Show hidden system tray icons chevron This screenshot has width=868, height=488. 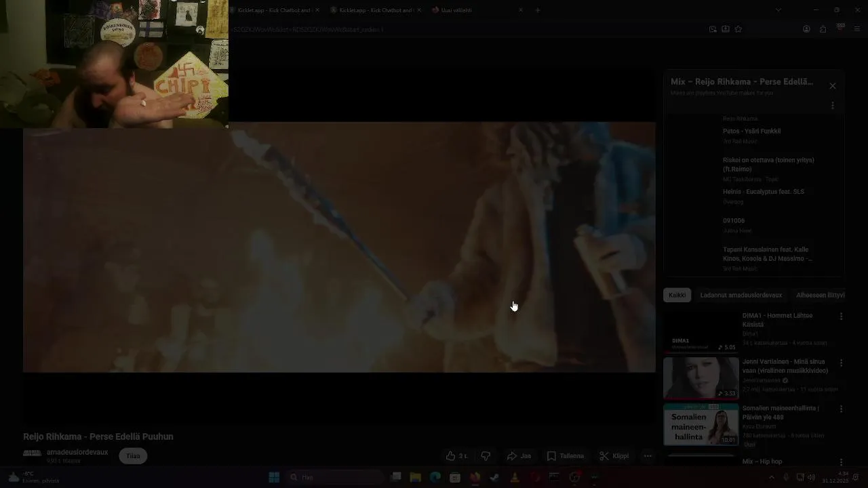771,477
